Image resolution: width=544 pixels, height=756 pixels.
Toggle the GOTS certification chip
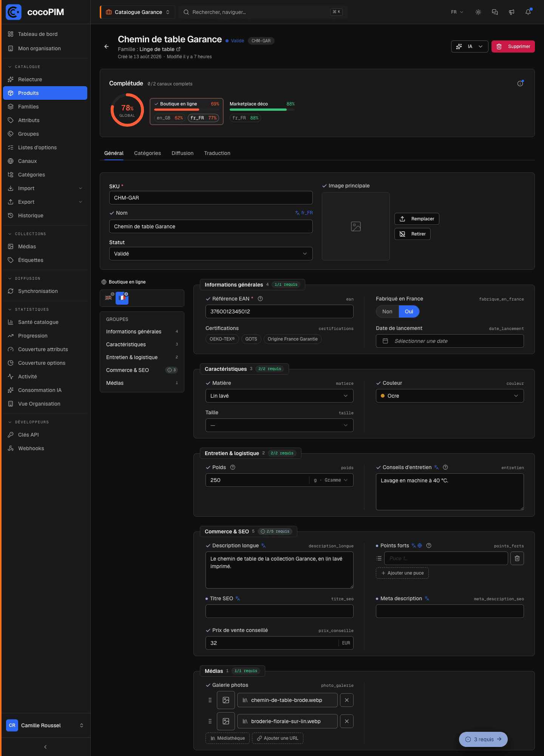click(x=251, y=339)
